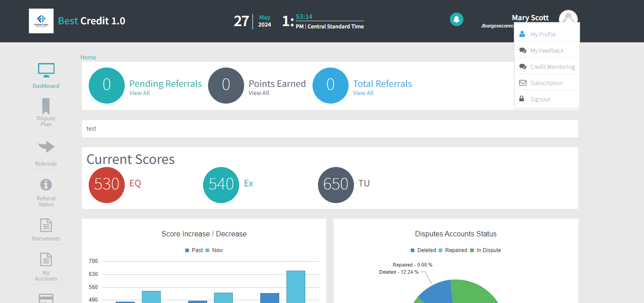Click the 'test' message text
Image resolution: width=644 pixels, height=303 pixels.
click(91, 129)
